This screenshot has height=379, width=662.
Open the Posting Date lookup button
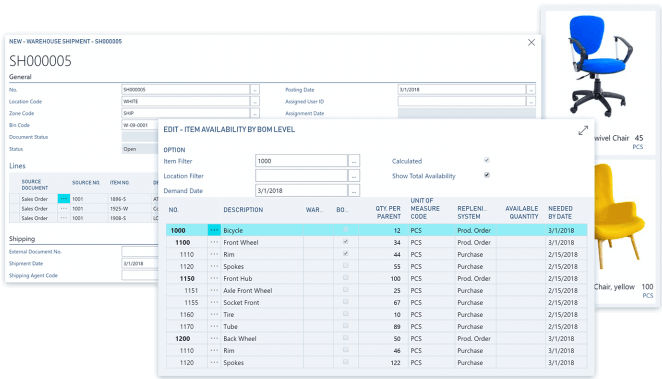[531, 89]
